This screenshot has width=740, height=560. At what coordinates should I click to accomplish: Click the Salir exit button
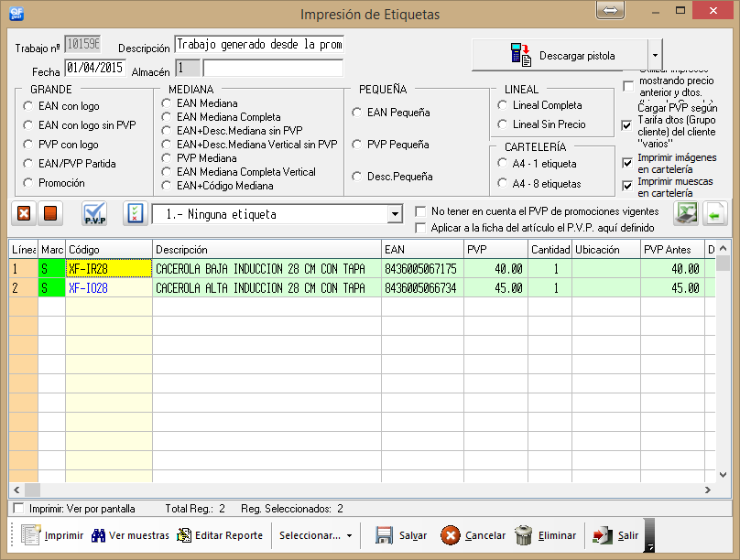point(615,535)
